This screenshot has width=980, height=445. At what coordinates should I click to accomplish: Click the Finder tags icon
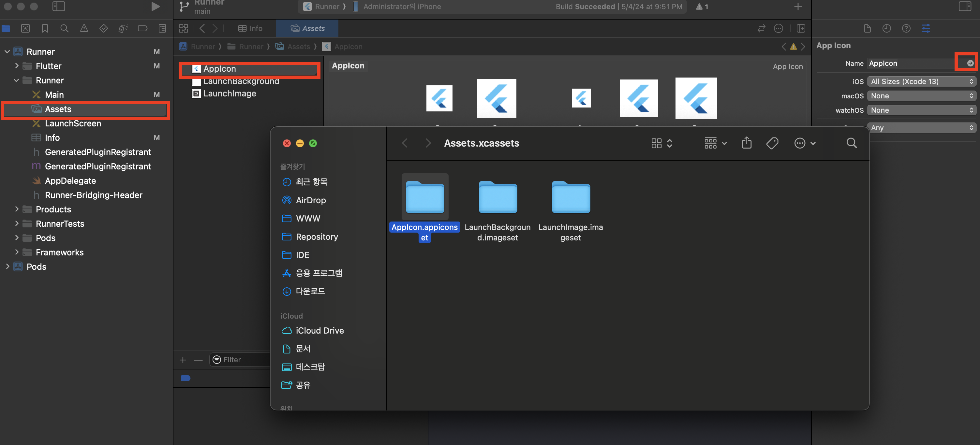point(772,143)
